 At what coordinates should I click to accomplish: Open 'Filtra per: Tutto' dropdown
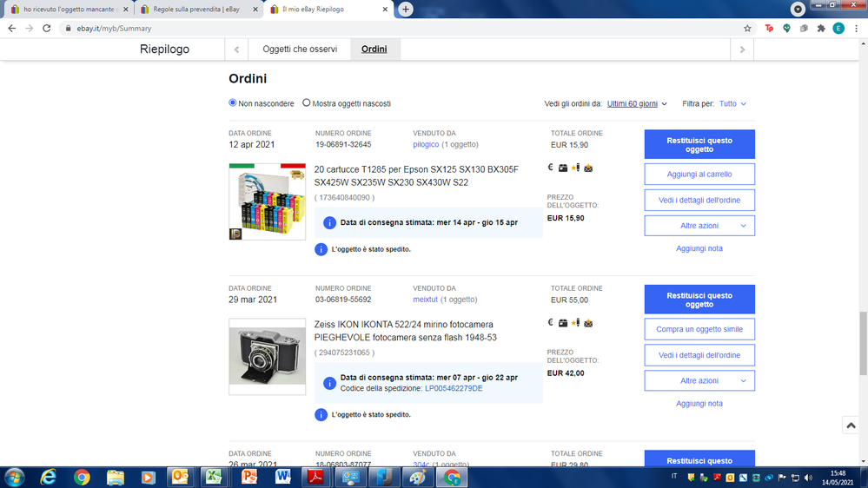pyautogui.click(x=732, y=103)
